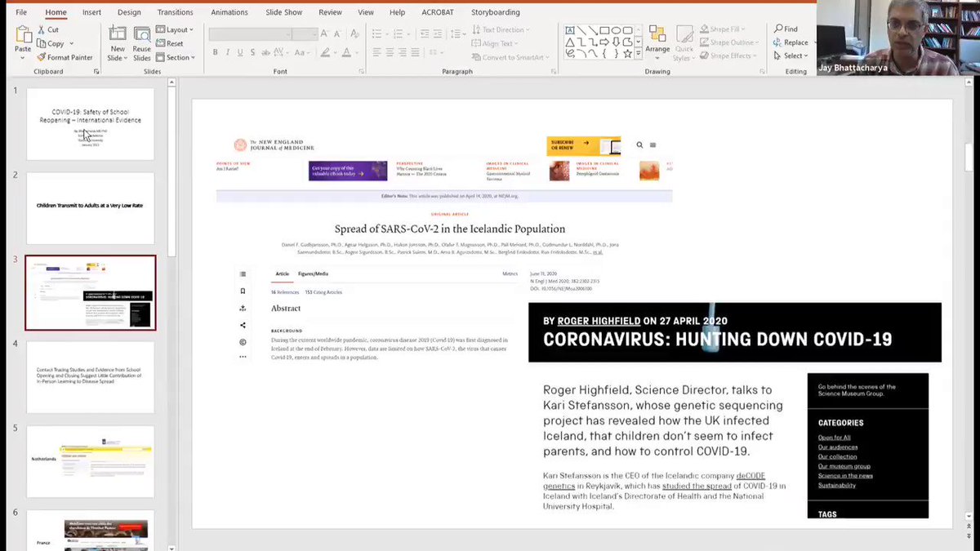This screenshot has height=551, width=980.
Task: Click the Replace button
Action: click(x=791, y=42)
